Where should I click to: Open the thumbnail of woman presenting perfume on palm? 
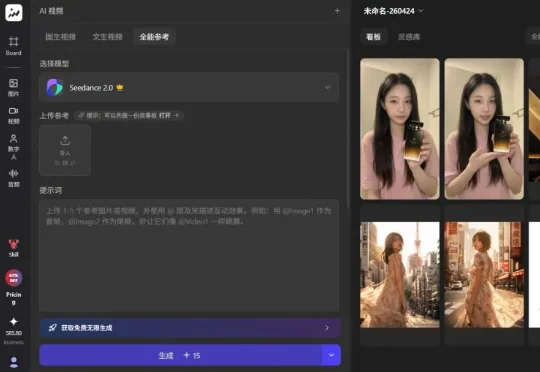pos(484,129)
